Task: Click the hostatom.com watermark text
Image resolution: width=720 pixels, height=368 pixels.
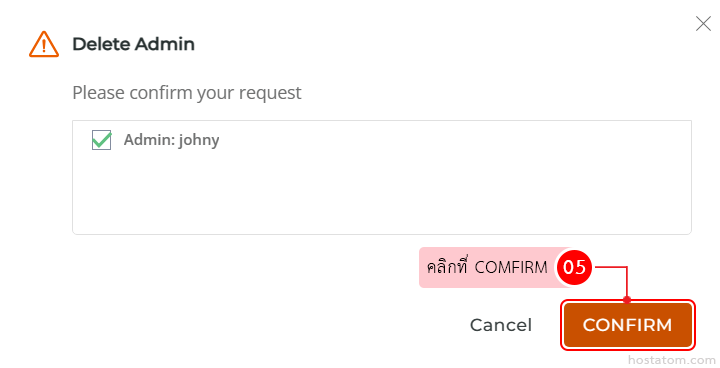Action: (x=671, y=360)
